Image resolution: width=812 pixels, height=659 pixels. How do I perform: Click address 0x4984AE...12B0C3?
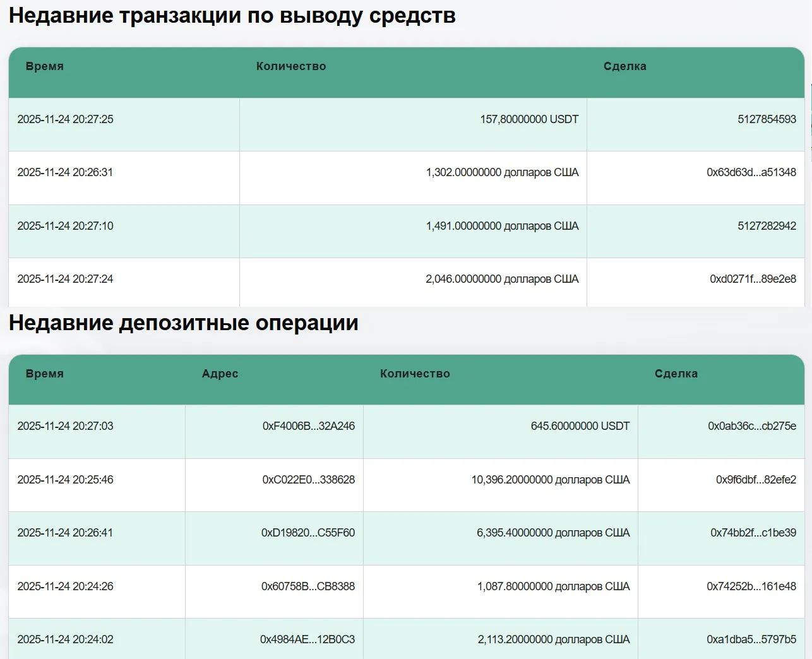coord(307,639)
